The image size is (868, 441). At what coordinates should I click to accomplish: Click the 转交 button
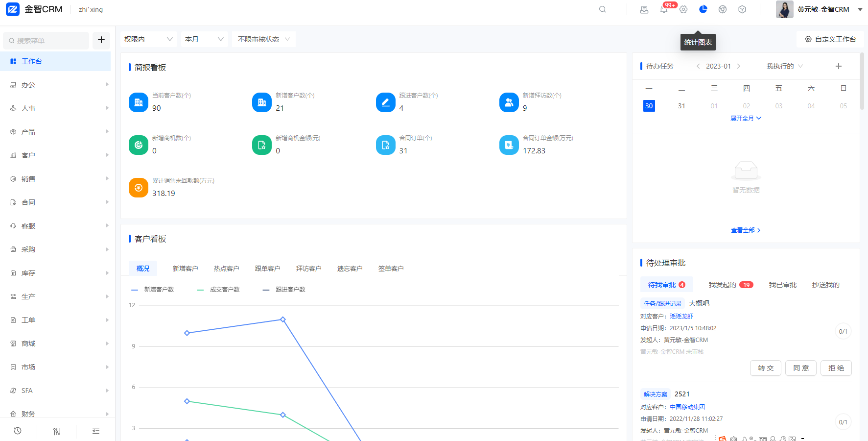click(766, 368)
